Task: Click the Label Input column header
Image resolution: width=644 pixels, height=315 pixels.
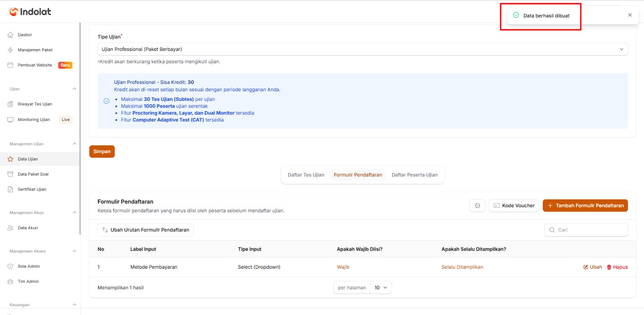Action: pyautogui.click(x=143, y=249)
